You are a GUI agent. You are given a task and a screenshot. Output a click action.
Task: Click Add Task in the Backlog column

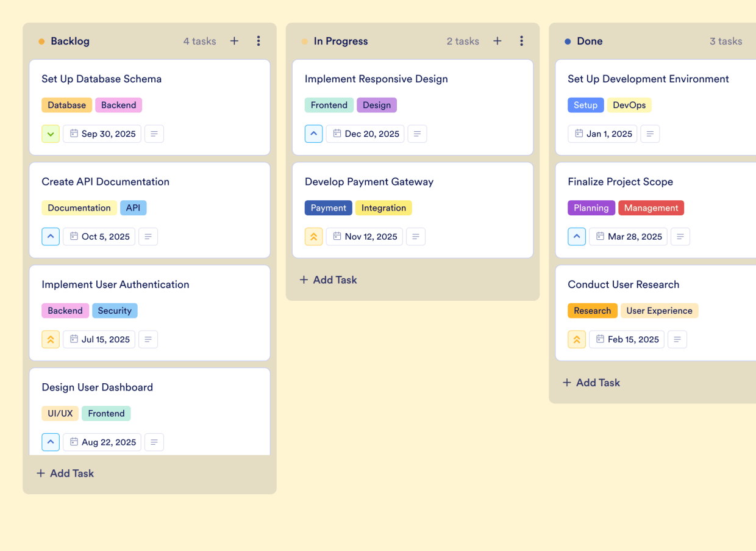(x=65, y=473)
